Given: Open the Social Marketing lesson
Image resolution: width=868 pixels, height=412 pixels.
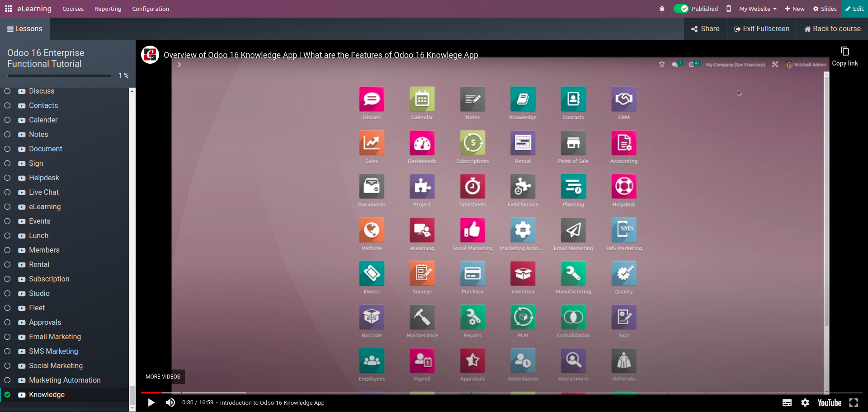Looking at the screenshot, I should [x=56, y=366].
